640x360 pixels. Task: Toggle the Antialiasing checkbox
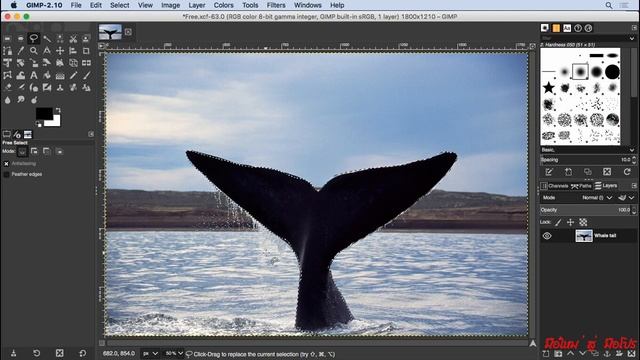[x=6, y=164]
